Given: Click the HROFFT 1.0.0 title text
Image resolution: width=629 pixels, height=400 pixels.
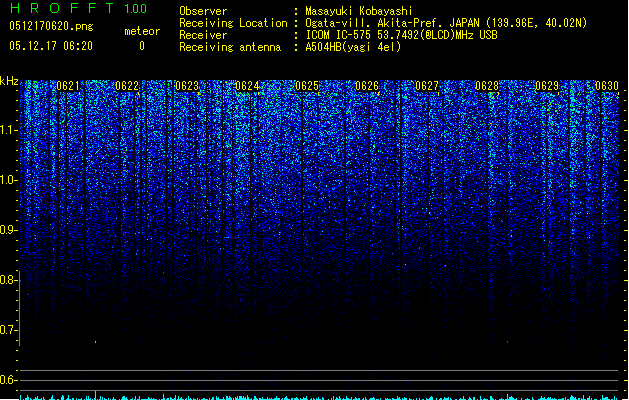Looking at the screenshot, I should click(79, 8).
